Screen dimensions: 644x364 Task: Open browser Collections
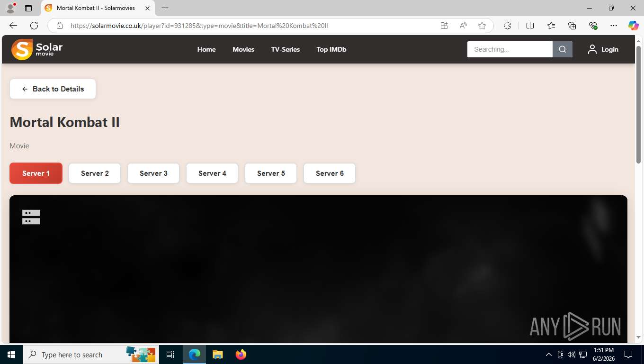point(572,26)
